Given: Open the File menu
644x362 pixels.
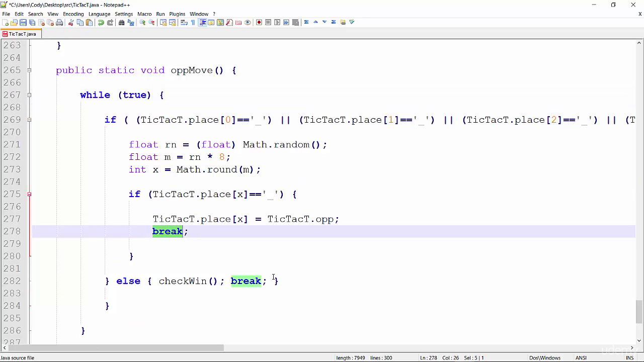Looking at the screenshot, I should (x=6, y=14).
